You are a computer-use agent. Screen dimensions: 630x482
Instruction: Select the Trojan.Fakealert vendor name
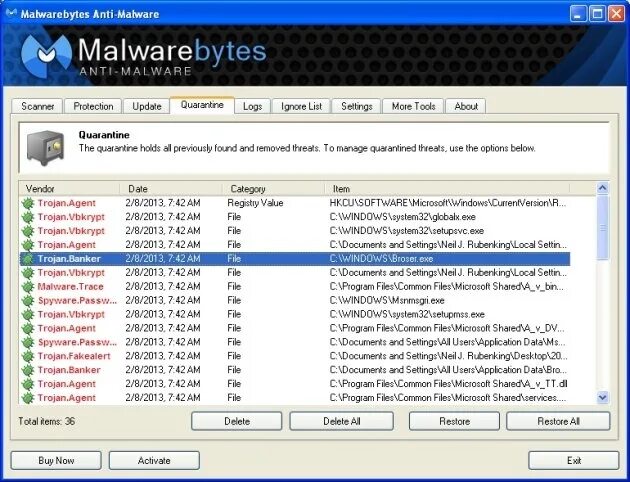pos(74,356)
